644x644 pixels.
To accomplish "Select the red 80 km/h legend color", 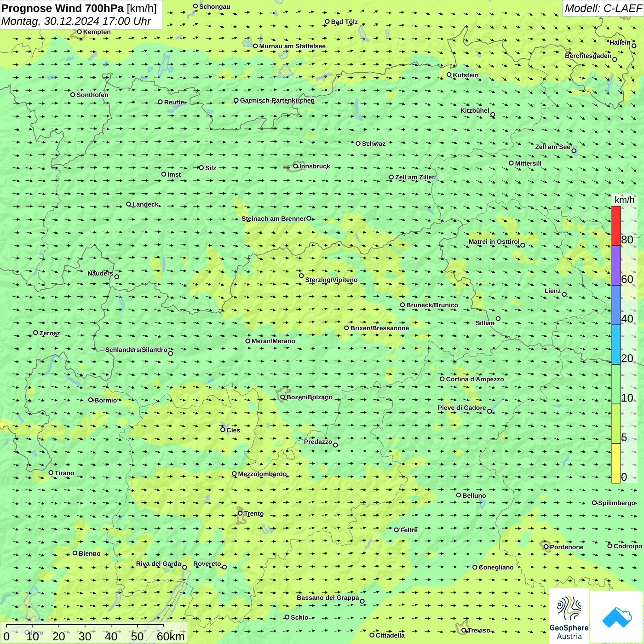I will pyautogui.click(x=616, y=226).
